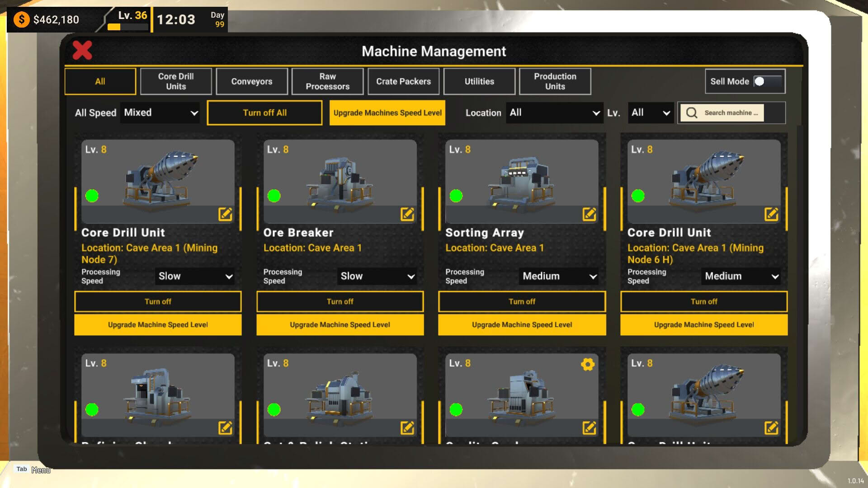This screenshot has height=488, width=868.
Task: Open the All Speed Mixed dropdown
Action: click(x=160, y=113)
